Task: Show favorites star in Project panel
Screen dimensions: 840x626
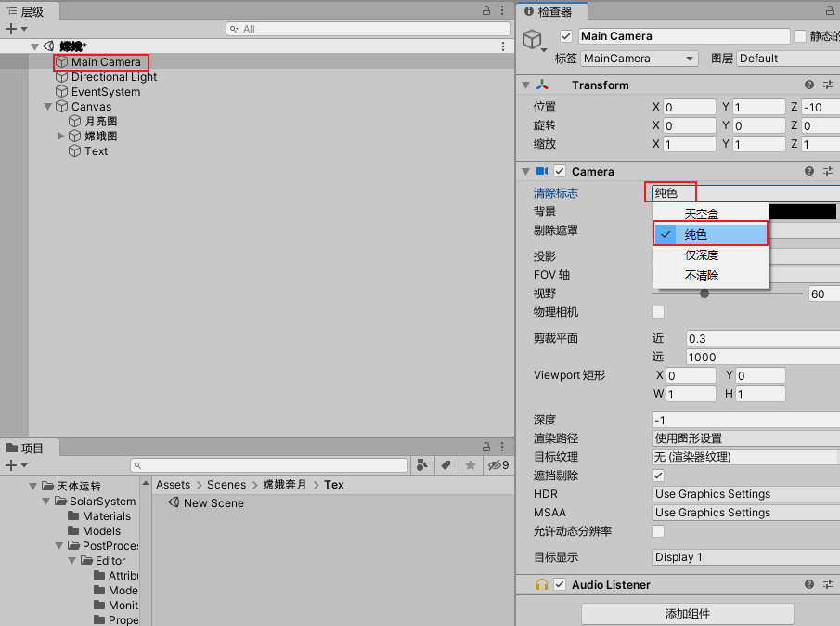Action: click(471, 465)
